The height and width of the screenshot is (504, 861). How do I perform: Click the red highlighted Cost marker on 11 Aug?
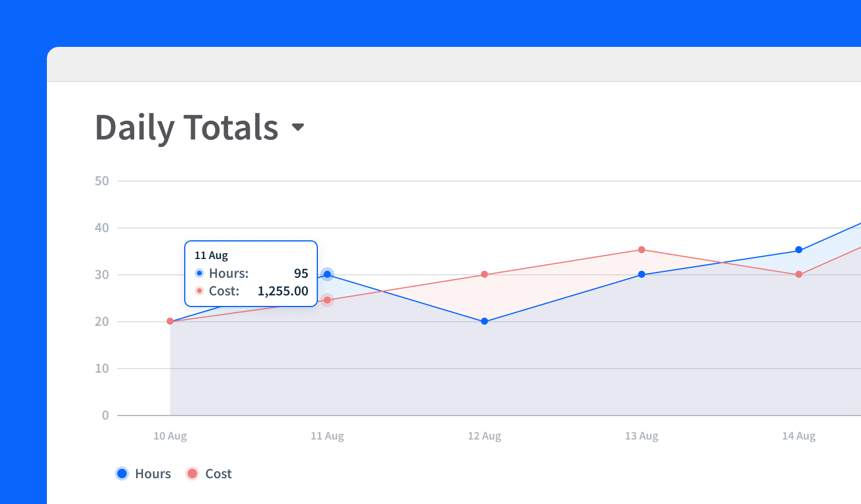click(x=327, y=299)
